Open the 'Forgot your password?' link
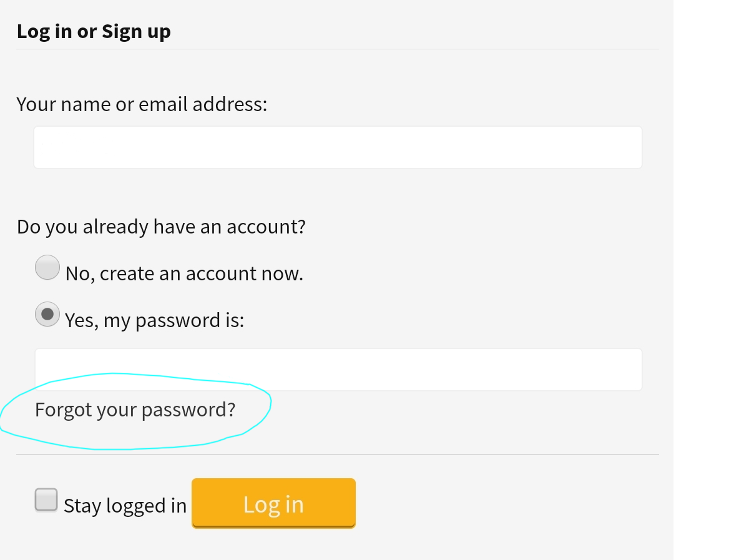Image resolution: width=749 pixels, height=560 pixels. coord(135,410)
